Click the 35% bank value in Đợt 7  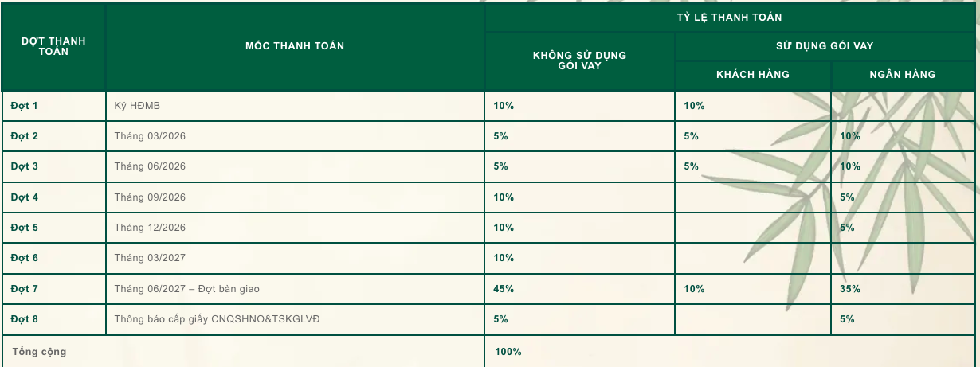click(850, 289)
